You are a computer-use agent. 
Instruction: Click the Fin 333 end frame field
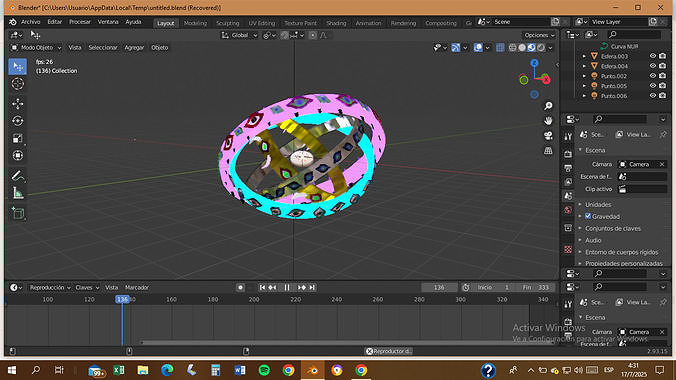536,287
